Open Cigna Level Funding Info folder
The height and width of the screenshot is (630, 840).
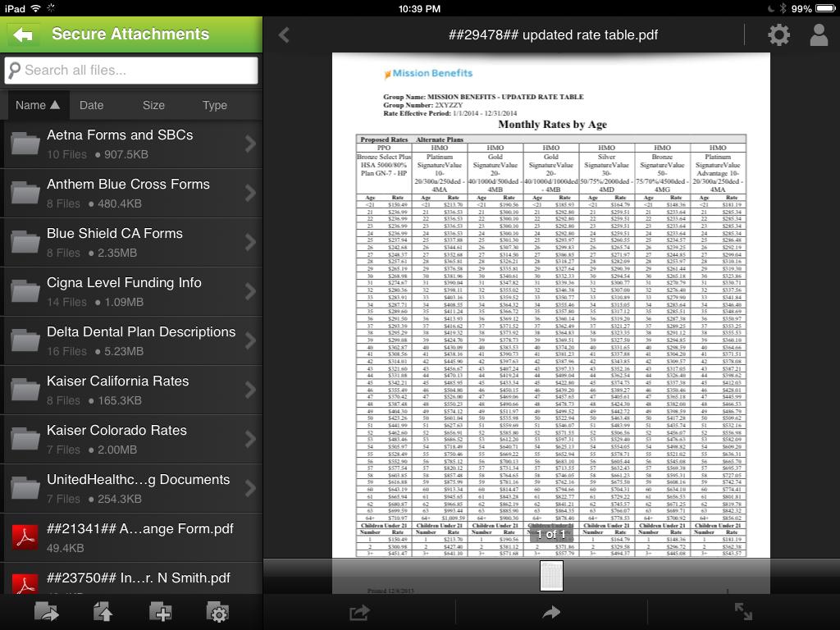[x=131, y=291]
